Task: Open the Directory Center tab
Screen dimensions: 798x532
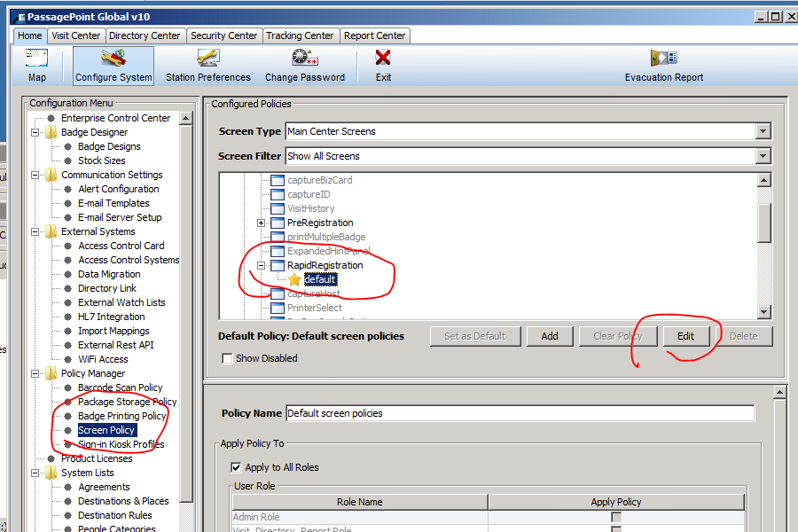Action: [x=145, y=35]
